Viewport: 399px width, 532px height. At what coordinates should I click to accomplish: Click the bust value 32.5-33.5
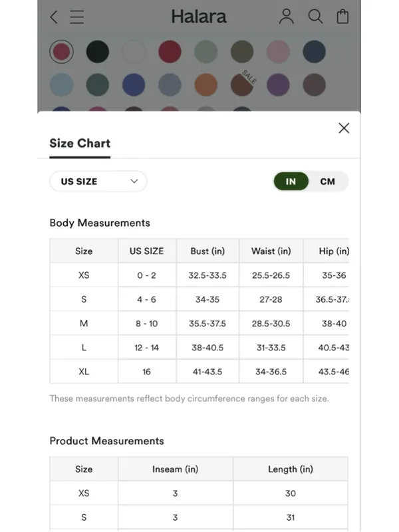pos(207,275)
